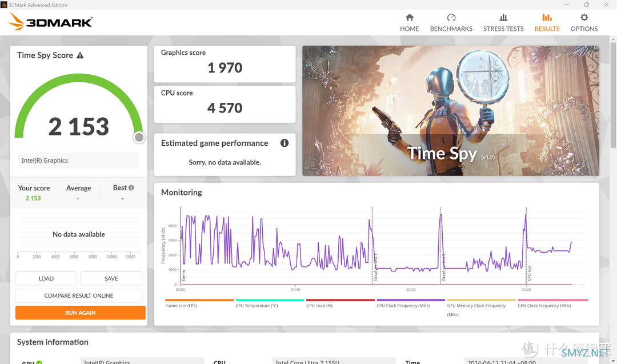The image size is (617, 364).
Task: Click the RUN AGAIN button
Action: [x=81, y=313]
